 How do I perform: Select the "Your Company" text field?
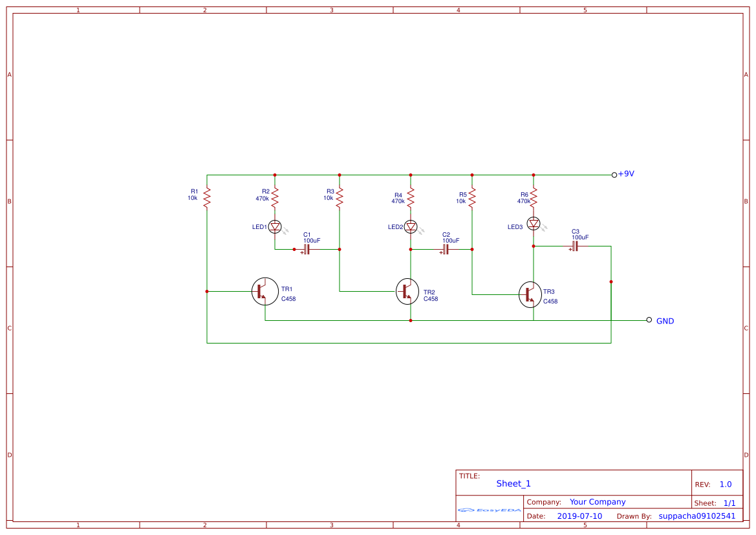(598, 502)
